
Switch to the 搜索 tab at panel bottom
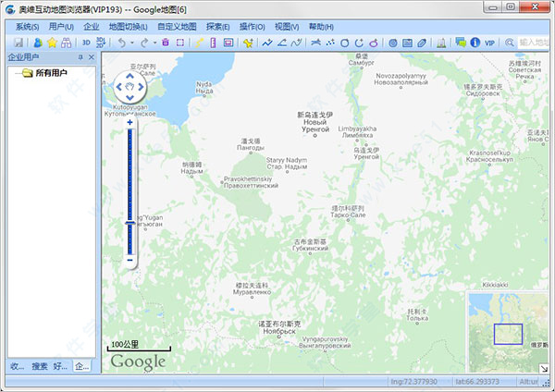pyautogui.click(x=40, y=366)
